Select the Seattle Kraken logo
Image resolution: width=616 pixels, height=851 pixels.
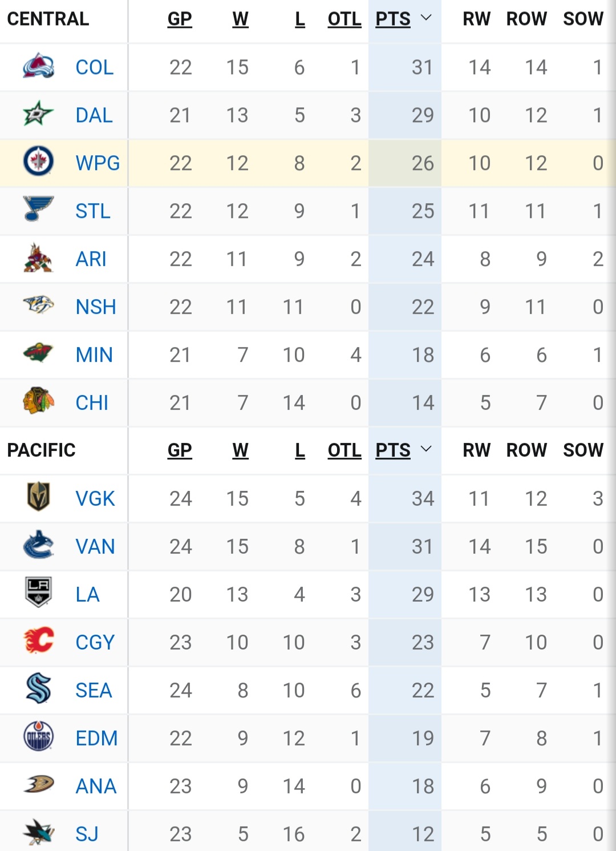coord(38,689)
